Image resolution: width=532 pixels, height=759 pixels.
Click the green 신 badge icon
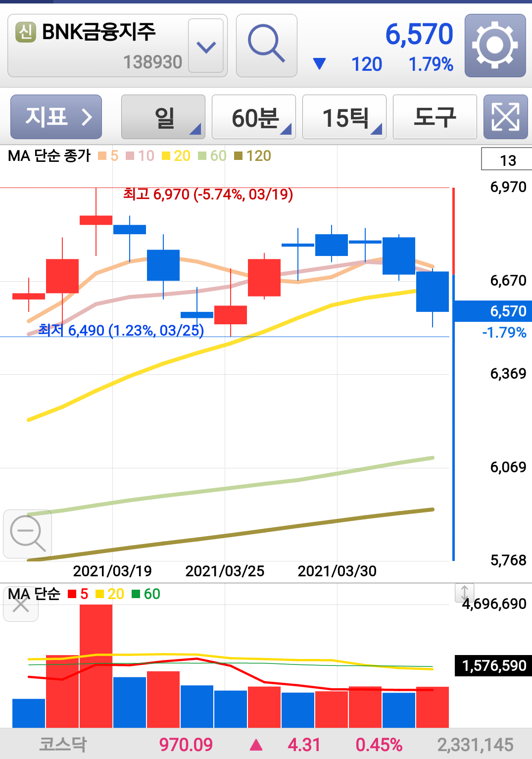point(25,32)
